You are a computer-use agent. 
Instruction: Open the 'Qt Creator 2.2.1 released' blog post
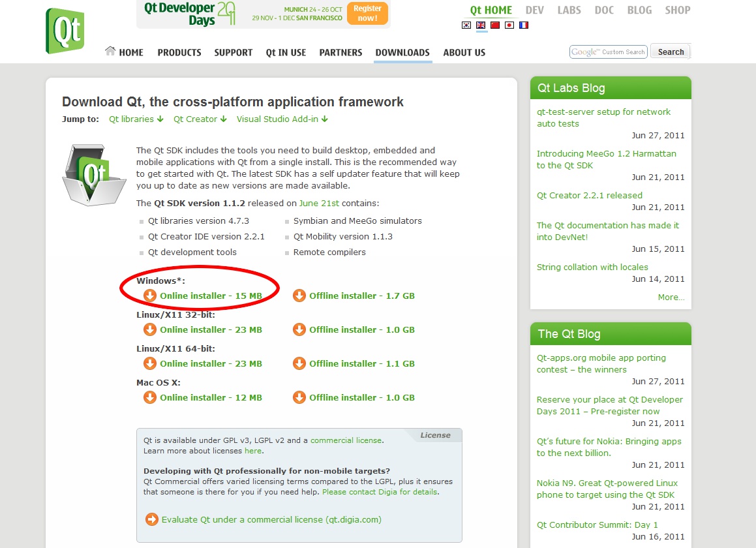click(x=589, y=195)
